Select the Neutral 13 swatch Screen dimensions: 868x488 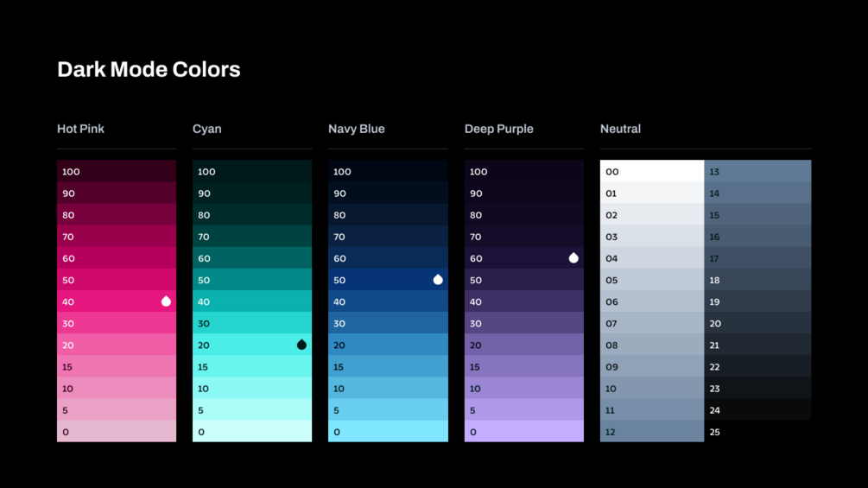pyautogui.click(x=757, y=171)
